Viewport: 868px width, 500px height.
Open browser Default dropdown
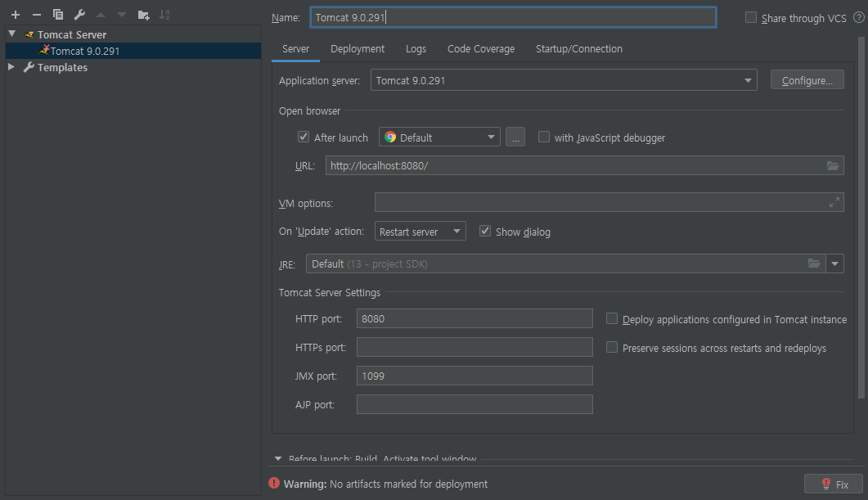[439, 137]
